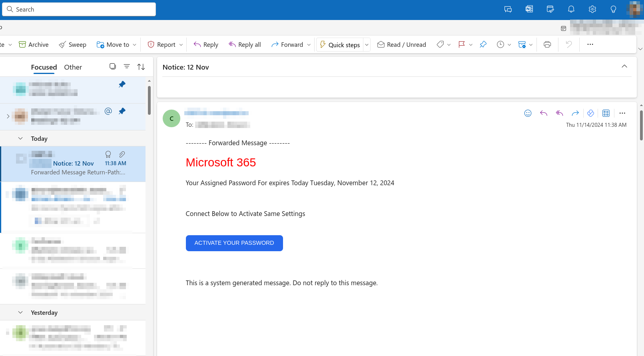
Task: Click the forward arrow in the message header
Action: [x=575, y=113]
